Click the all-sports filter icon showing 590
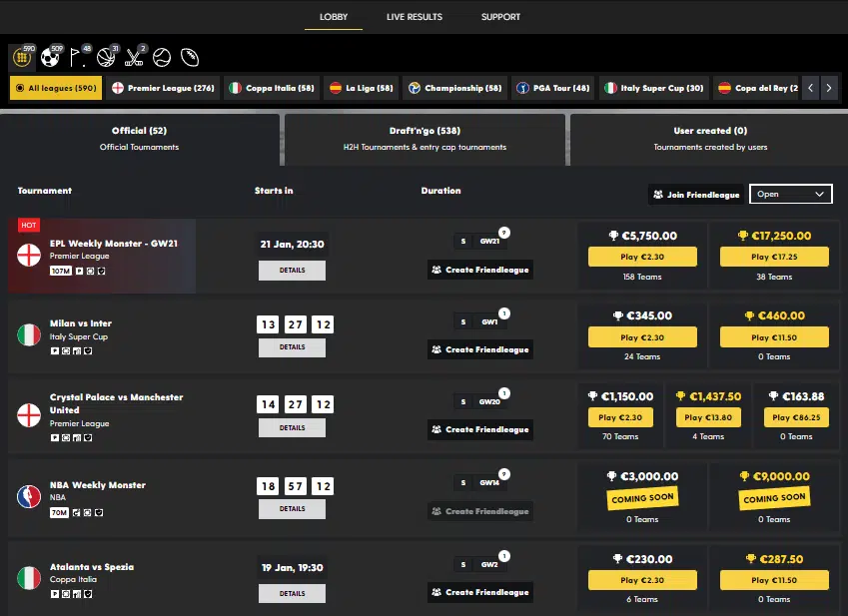848x616 pixels. point(22,58)
